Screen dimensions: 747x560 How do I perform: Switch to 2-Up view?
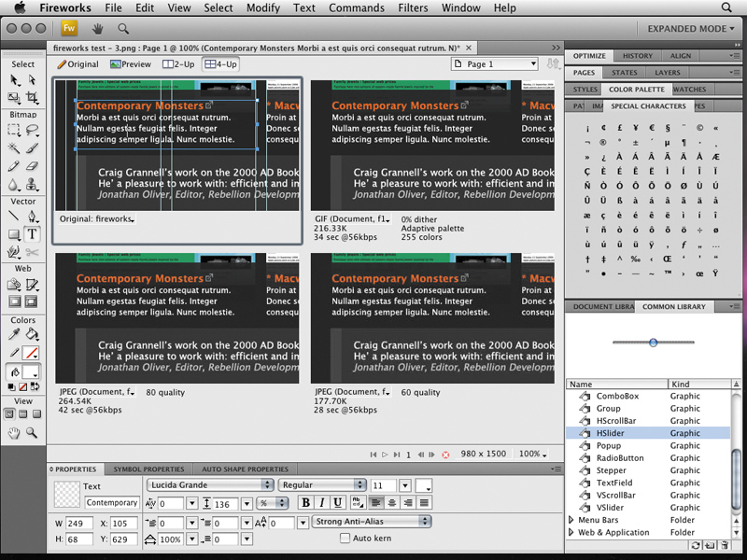coord(178,64)
